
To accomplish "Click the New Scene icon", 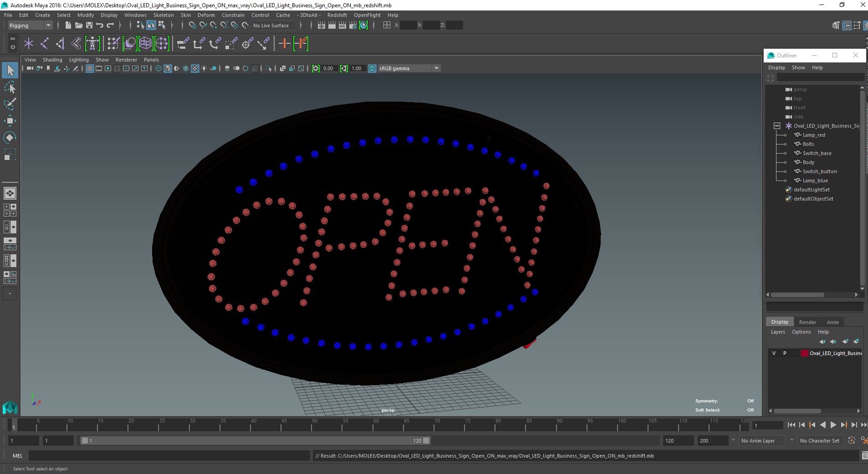I will click(x=68, y=26).
